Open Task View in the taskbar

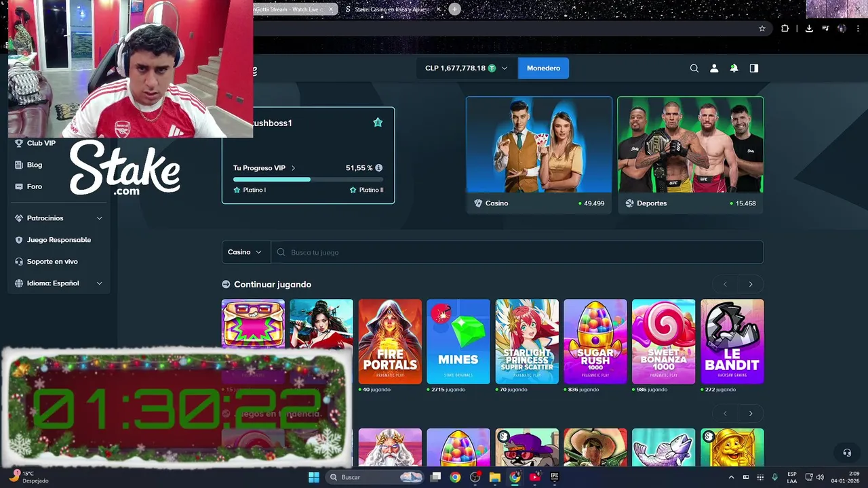point(435,477)
